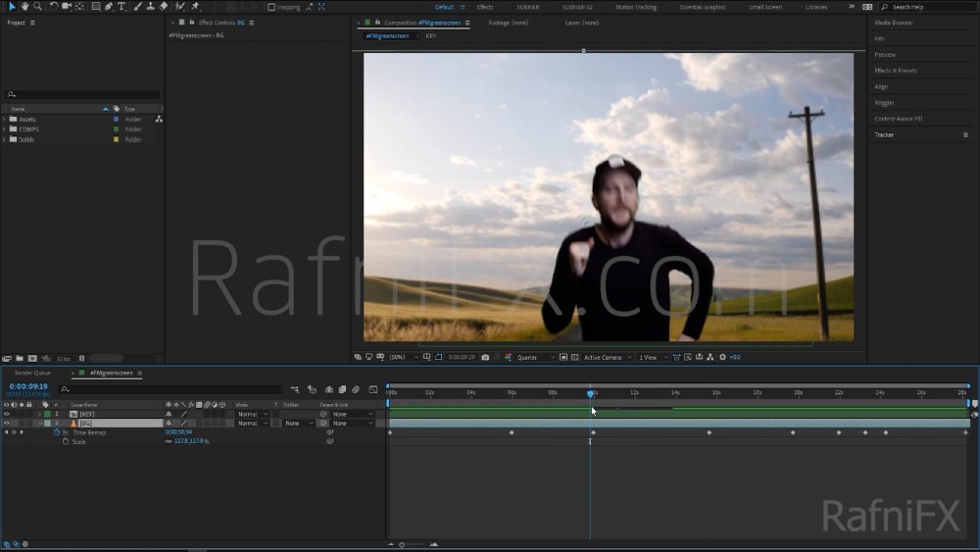Expand the Assets folder in Project panel
Viewport: 980px width, 552px height.
(4, 119)
